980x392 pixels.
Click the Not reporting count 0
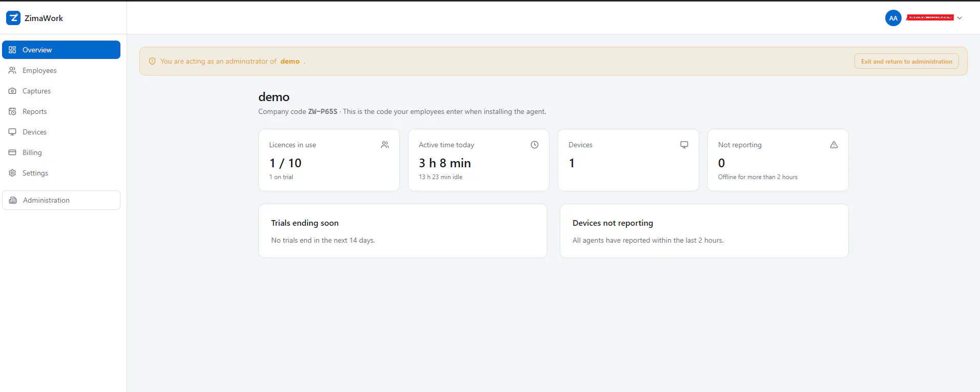pyautogui.click(x=722, y=163)
